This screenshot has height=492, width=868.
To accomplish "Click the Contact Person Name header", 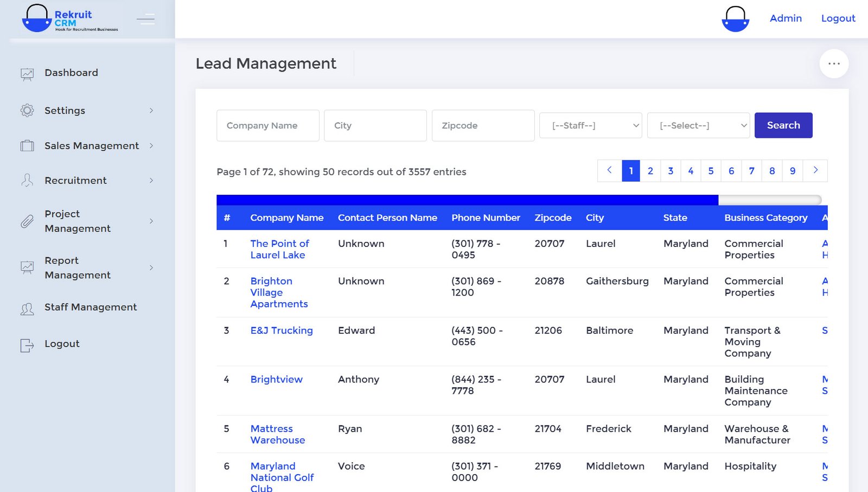I will tap(387, 218).
